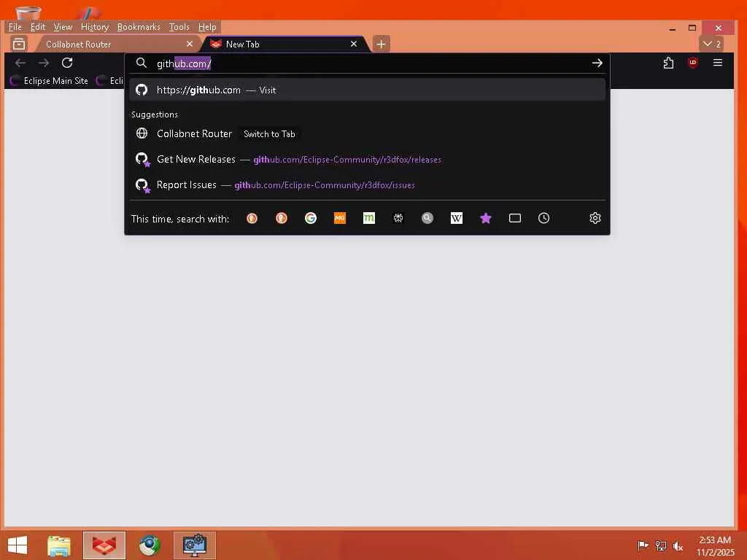Open the Edit menu
The width and height of the screenshot is (747, 560).
pos(38,27)
